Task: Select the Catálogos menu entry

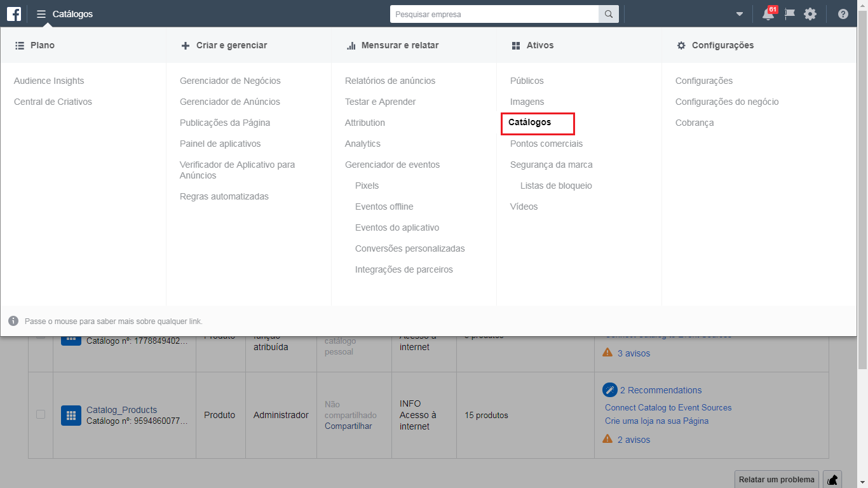Action: tap(530, 122)
